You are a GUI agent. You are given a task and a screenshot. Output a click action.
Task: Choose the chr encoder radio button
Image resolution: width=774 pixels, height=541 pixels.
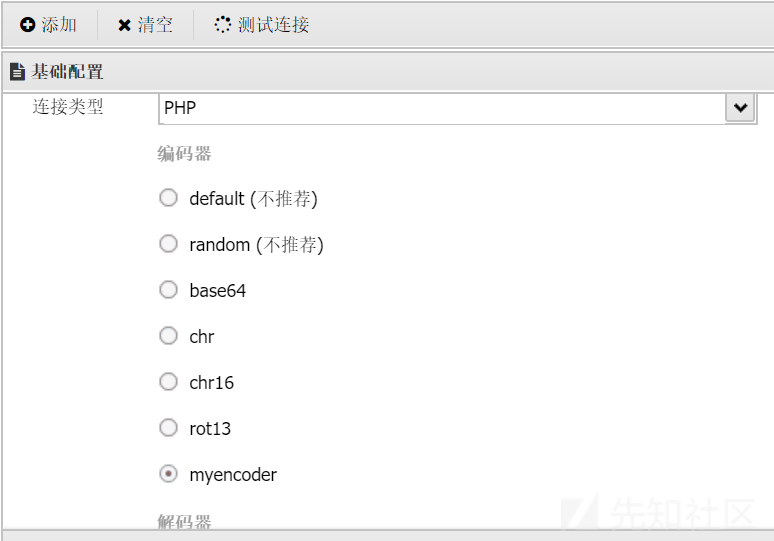click(x=168, y=336)
